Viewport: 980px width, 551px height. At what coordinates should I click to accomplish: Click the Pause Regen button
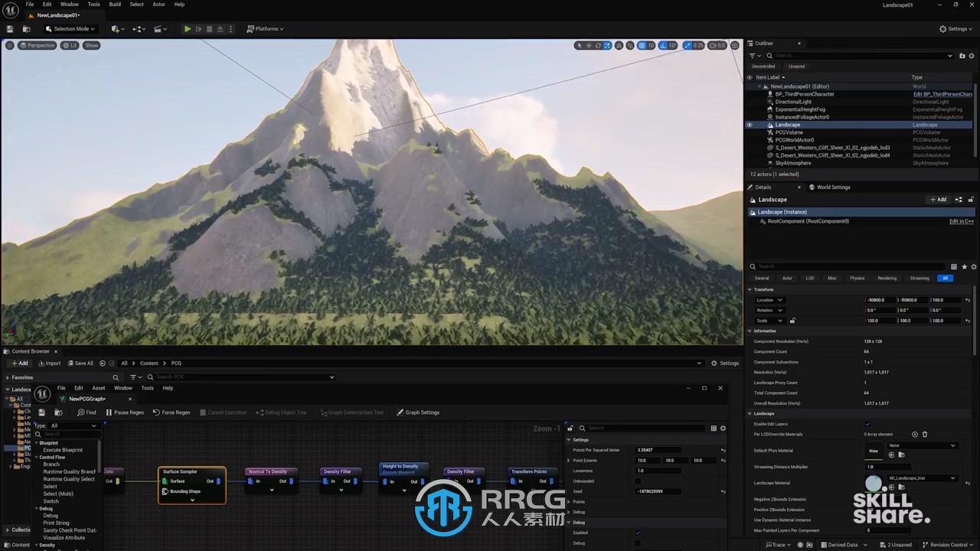point(125,412)
